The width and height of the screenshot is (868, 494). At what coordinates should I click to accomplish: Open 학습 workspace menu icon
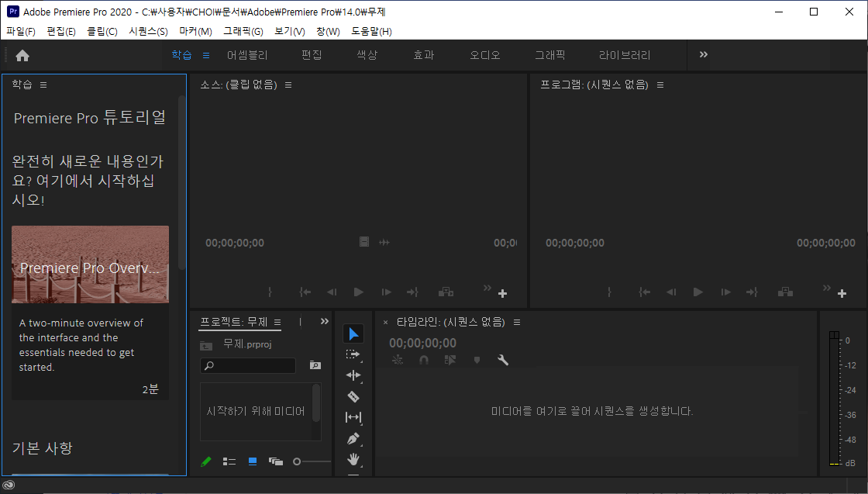tap(206, 55)
